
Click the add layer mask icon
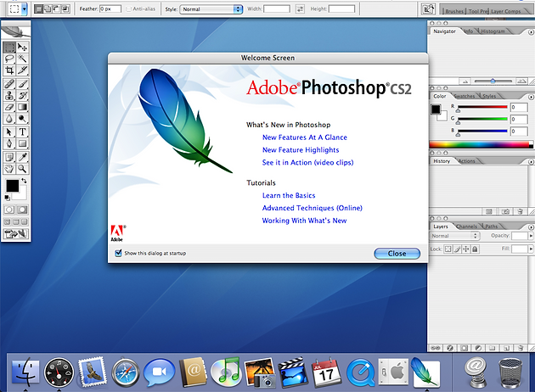pos(464,348)
